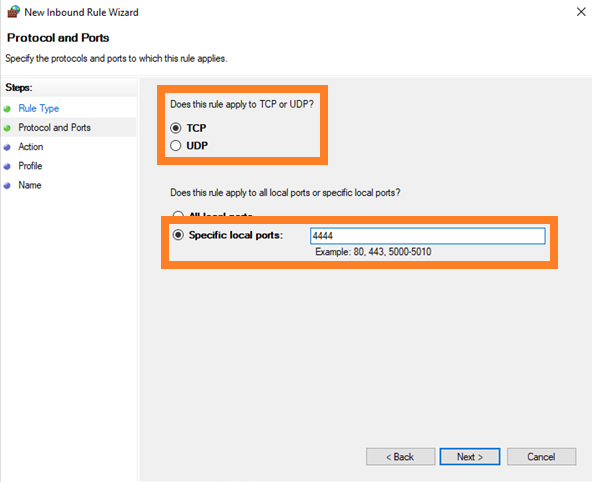Click the green bullet beside Protocol and Ports
The width and height of the screenshot is (592, 482).
tap(7, 128)
